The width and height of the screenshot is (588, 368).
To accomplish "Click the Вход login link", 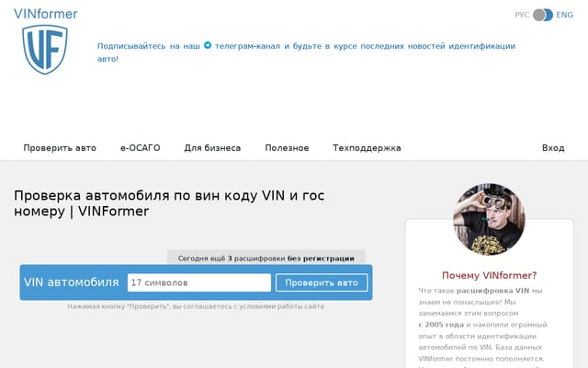I will tap(553, 148).
